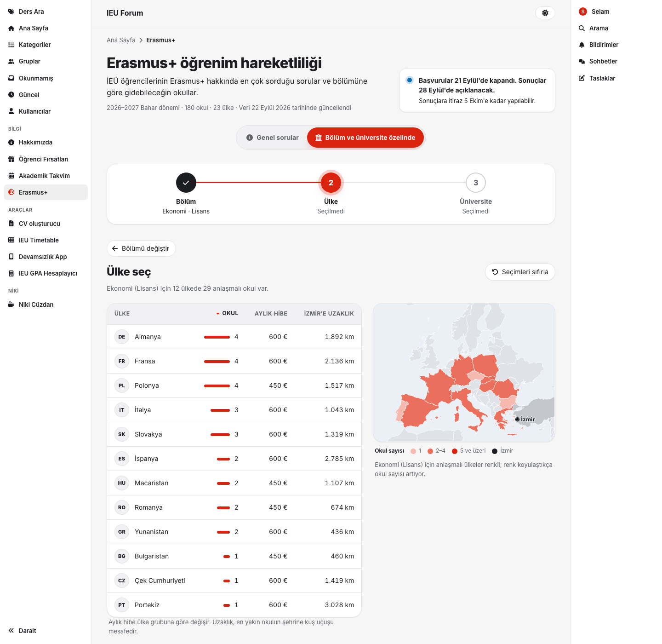Click the Başvurular kapandı notice card

point(477,91)
